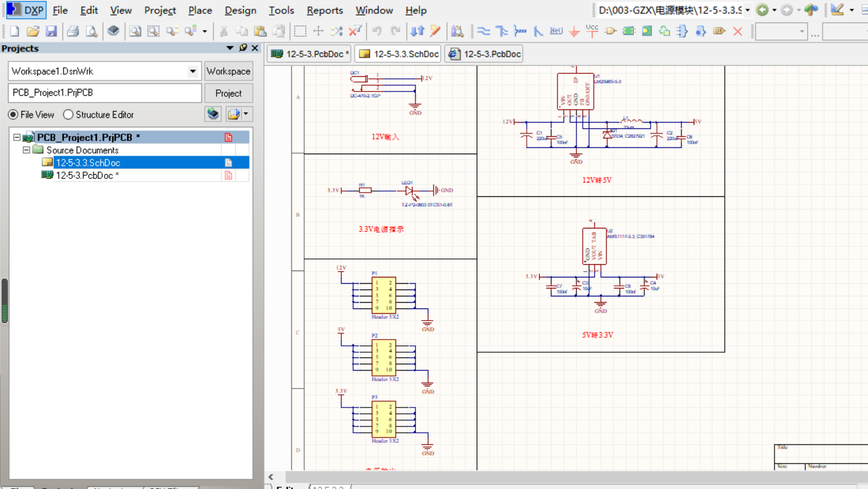Viewport: 868px width, 489px height.
Task: Cross probe to the open document
Action: pos(435,31)
